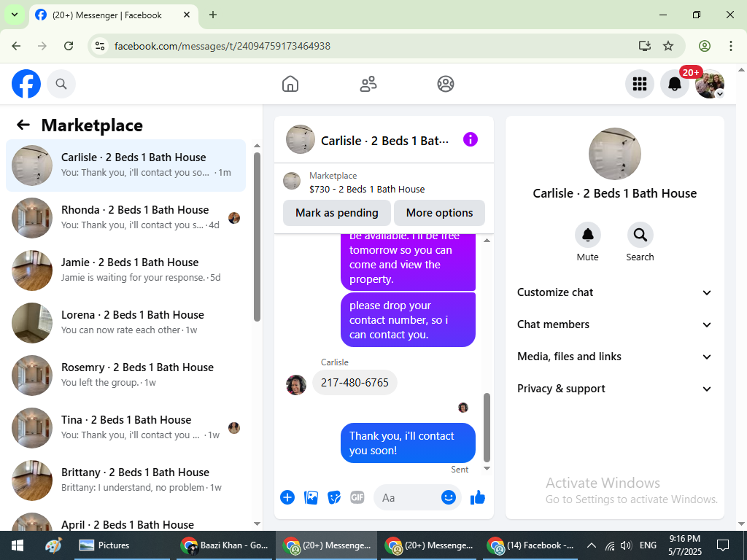Click the 217-480-6765 message bubble
Image resolution: width=747 pixels, height=560 pixels.
(355, 382)
